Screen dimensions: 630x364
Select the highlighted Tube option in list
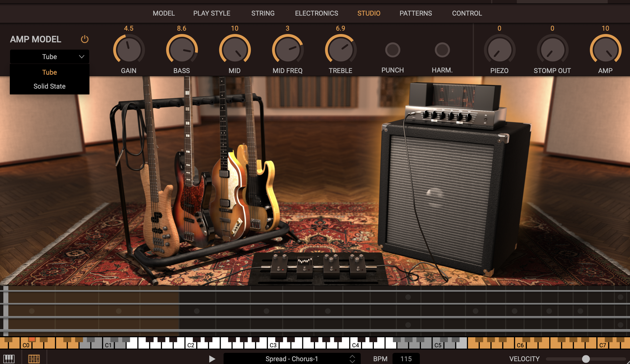point(50,72)
